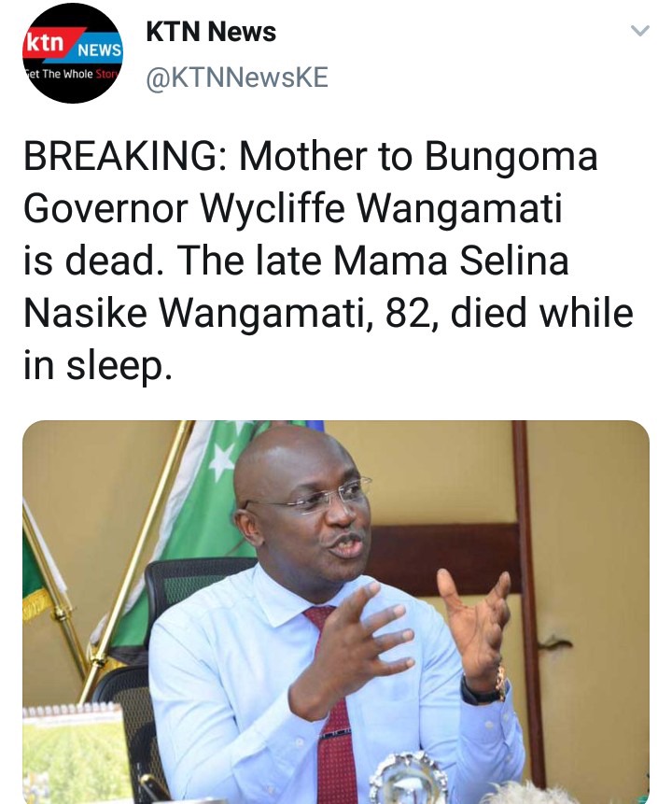Expand the tweet options chevron menu
Viewport: 672px width, 804px height.
coord(639,31)
